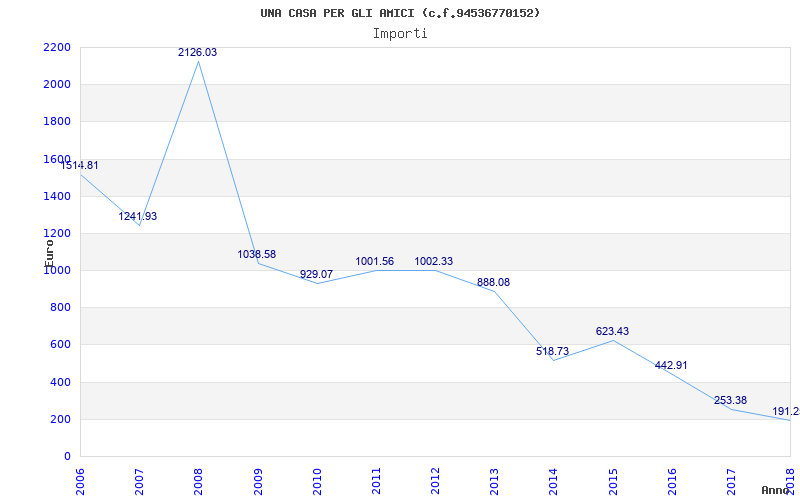Click the 2011 x-axis year label

(376, 481)
